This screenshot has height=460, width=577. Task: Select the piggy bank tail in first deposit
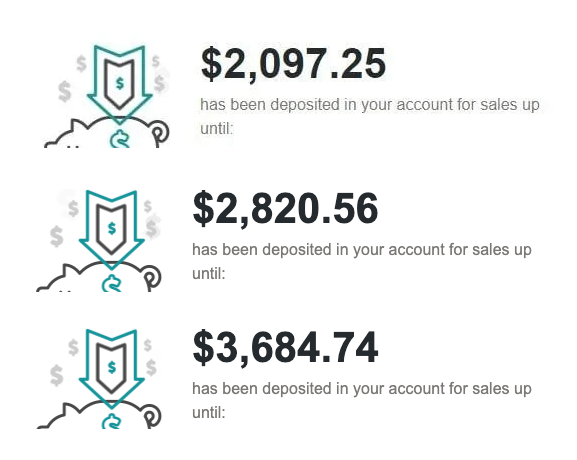160,132
